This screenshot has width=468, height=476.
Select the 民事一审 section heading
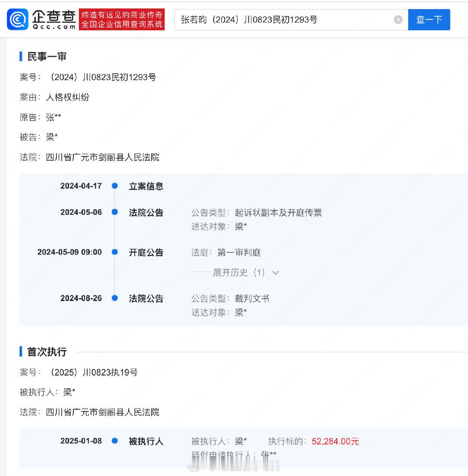point(47,56)
